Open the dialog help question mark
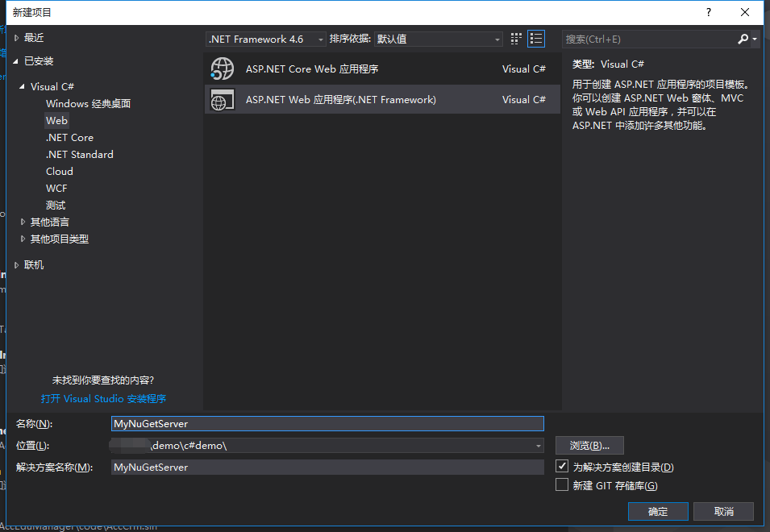This screenshot has width=770, height=532. pyautogui.click(x=708, y=12)
